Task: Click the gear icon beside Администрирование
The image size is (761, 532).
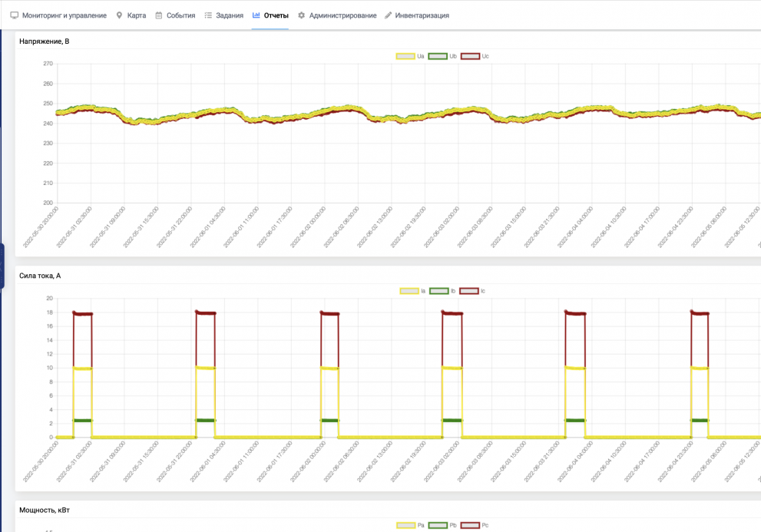Action: click(301, 15)
